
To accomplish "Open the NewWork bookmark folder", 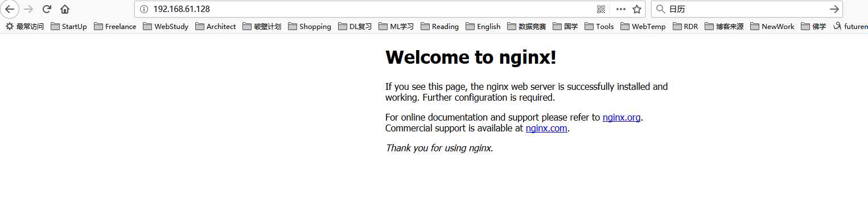I will click(772, 26).
